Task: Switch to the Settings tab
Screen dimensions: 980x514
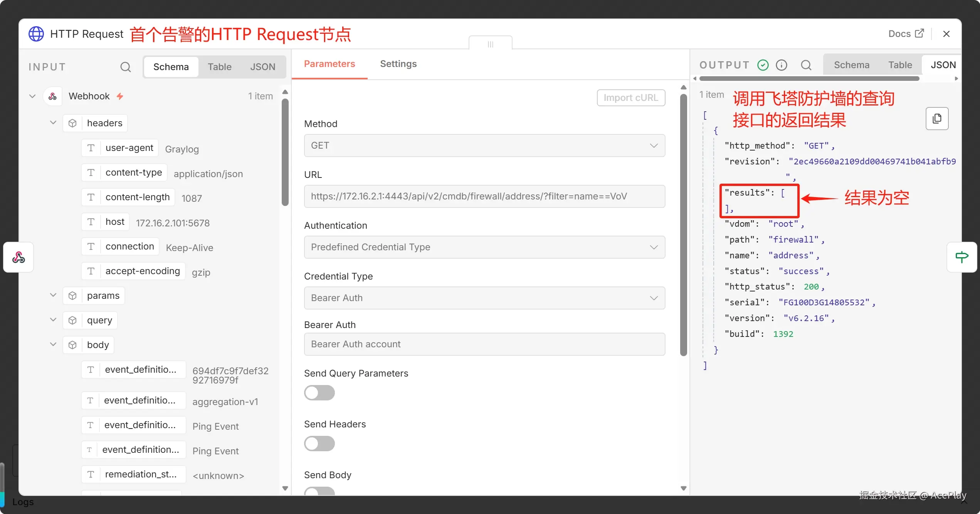Action: [x=398, y=64]
